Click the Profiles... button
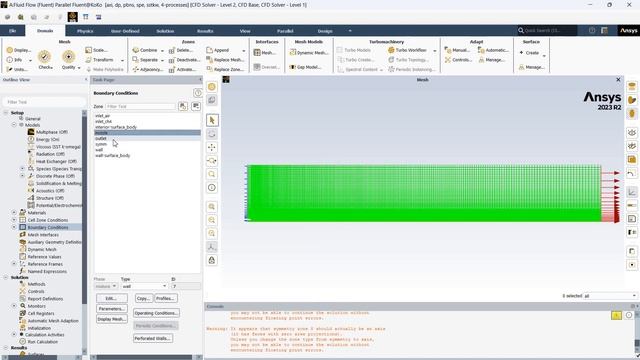 pyautogui.click(x=166, y=298)
